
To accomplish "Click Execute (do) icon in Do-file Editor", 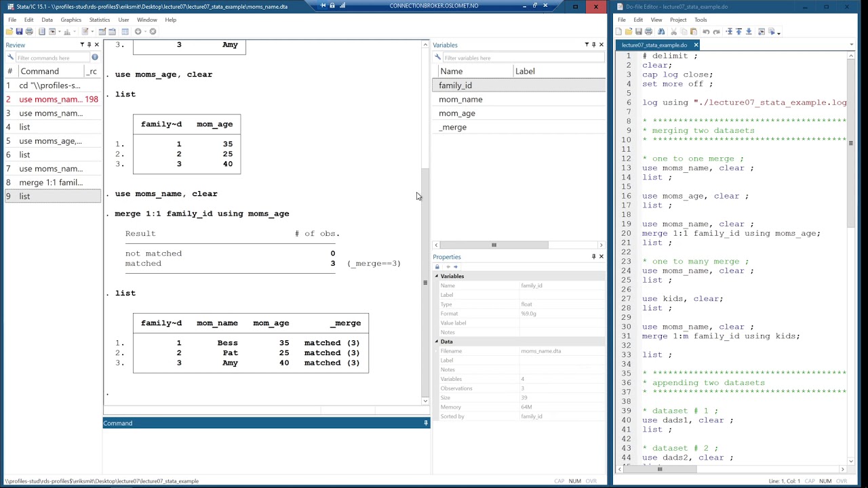I will (x=771, y=31).
